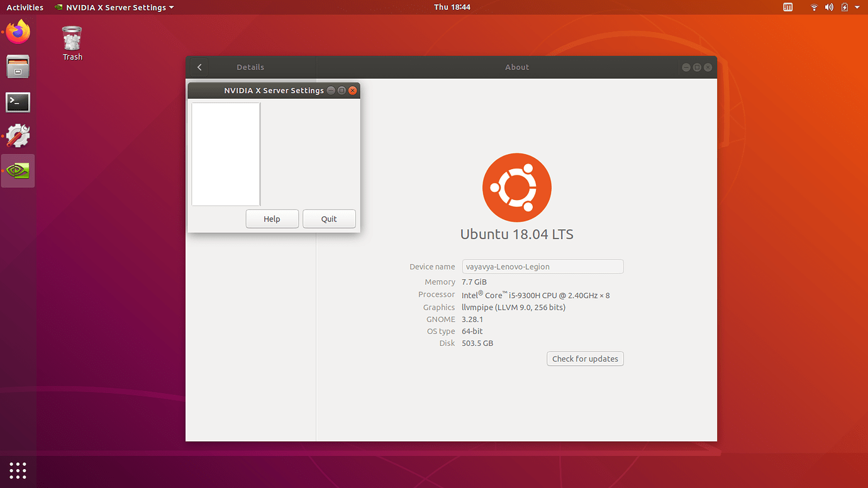
Task: Click the Check for updates button
Action: click(x=585, y=359)
